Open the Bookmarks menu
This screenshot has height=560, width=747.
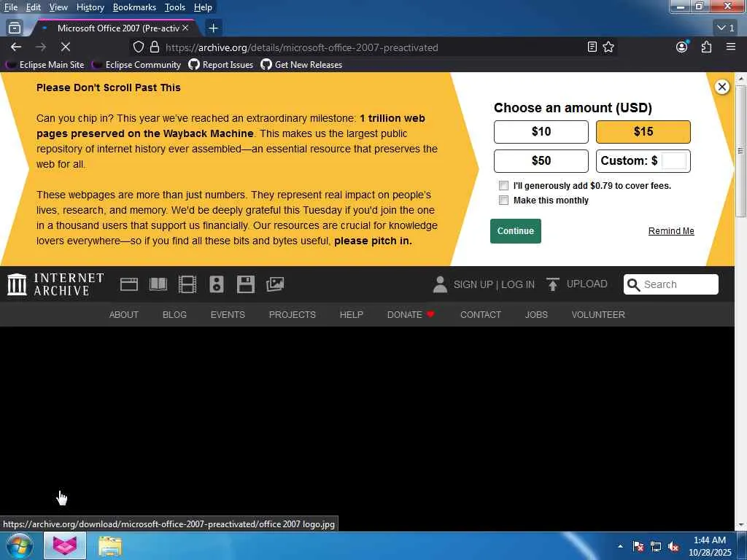pyautogui.click(x=134, y=7)
